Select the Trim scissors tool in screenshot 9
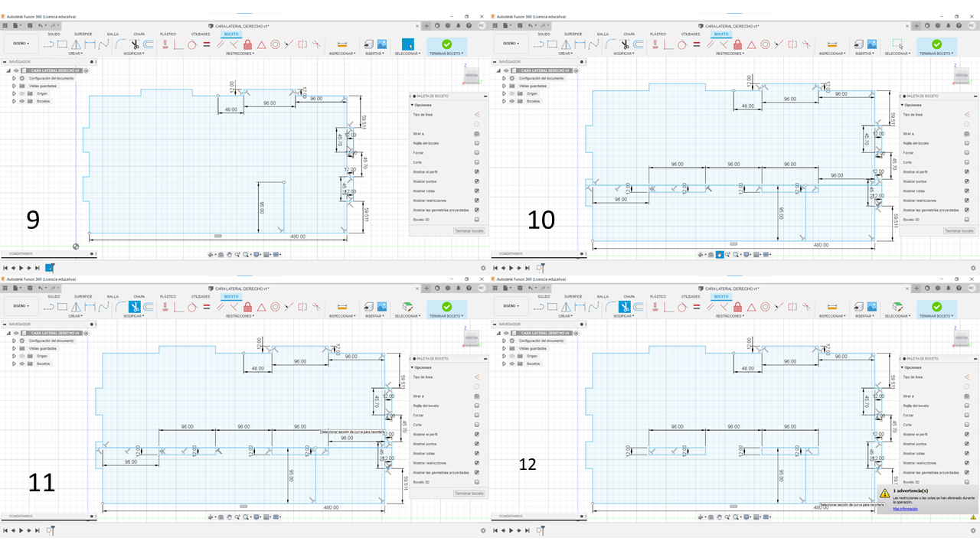 pyautogui.click(x=135, y=45)
